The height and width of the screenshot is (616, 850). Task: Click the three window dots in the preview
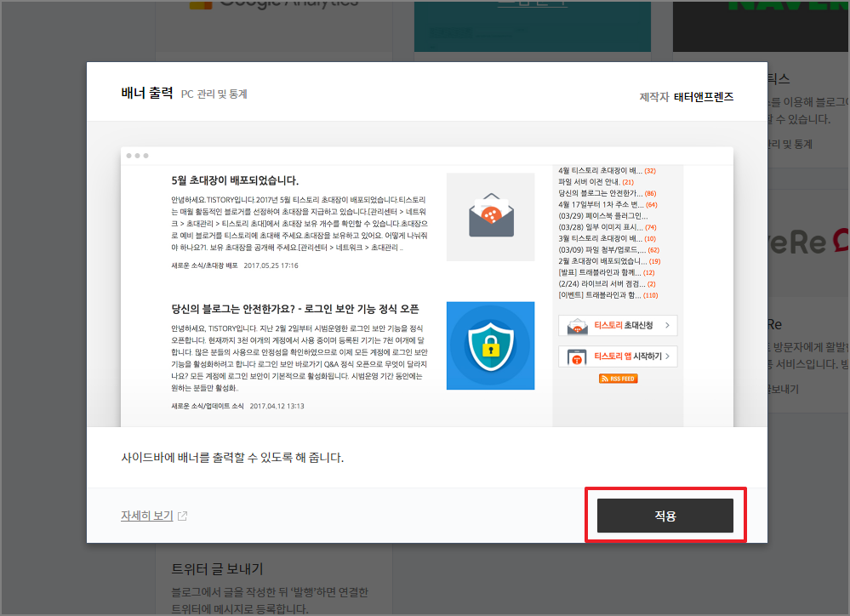136,156
